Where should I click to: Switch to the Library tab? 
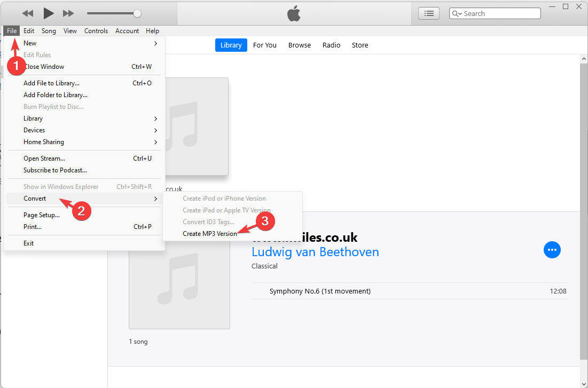point(231,45)
